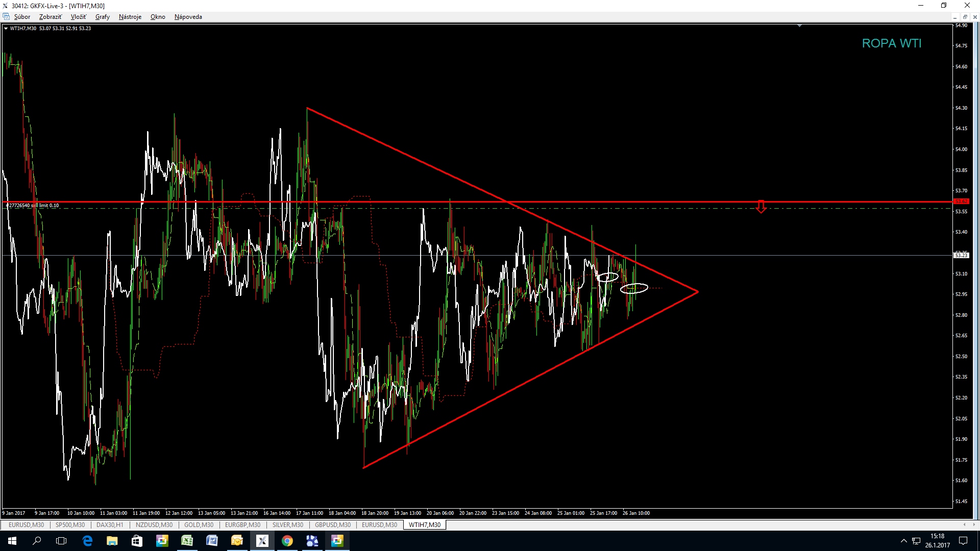
Task: Select the SILVER,M30 chart tab
Action: [x=287, y=524]
